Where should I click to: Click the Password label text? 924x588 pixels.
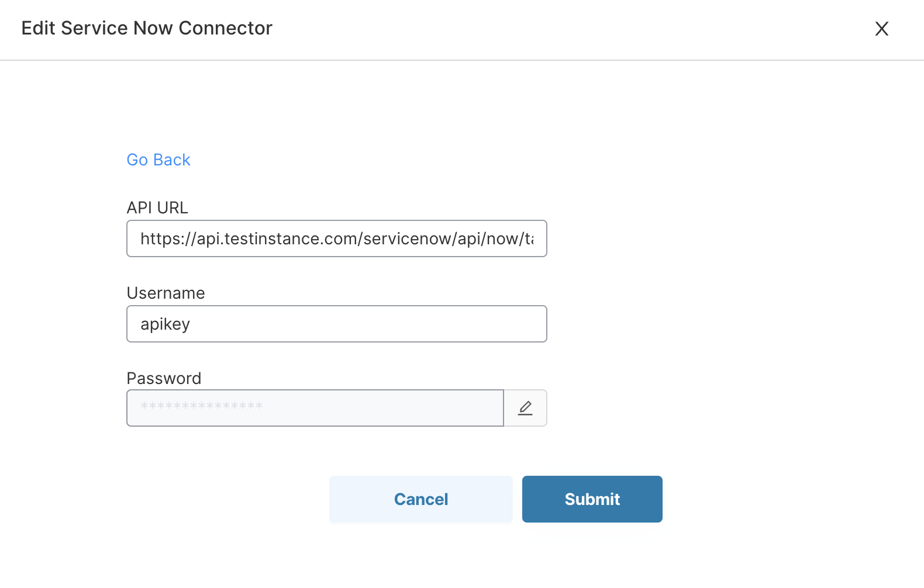point(164,378)
